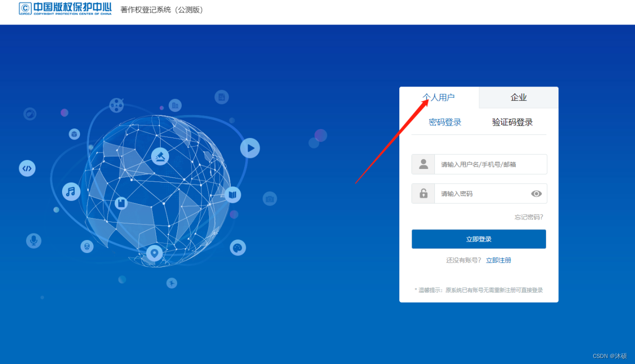The width and height of the screenshot is (635, 364).
Task: Switch to 验证码登录 mode
Action: coord(512,121)
